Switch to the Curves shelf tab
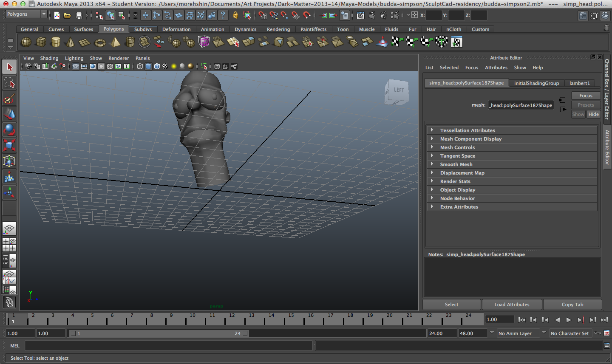Screen dimensions: 612x364 tap(56, 29)
